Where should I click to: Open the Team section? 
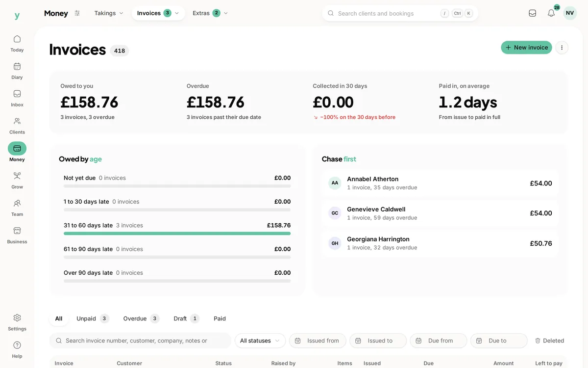(x=17, y=208)
